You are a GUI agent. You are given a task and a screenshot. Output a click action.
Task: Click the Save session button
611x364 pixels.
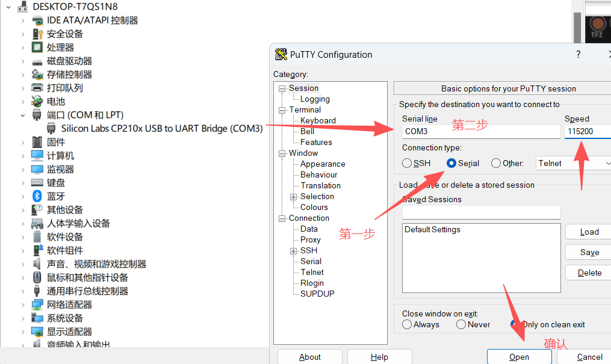[x=589, y=252]
